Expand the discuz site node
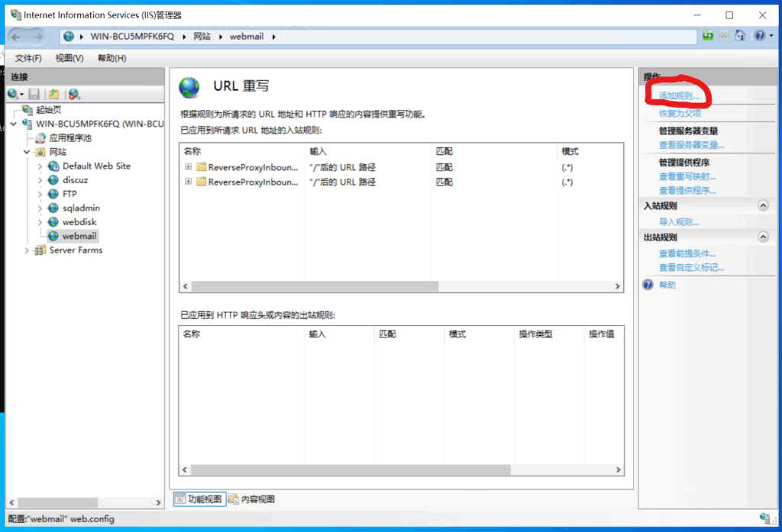The height and width of the screenshot is (532, 782). click(40, 180)
